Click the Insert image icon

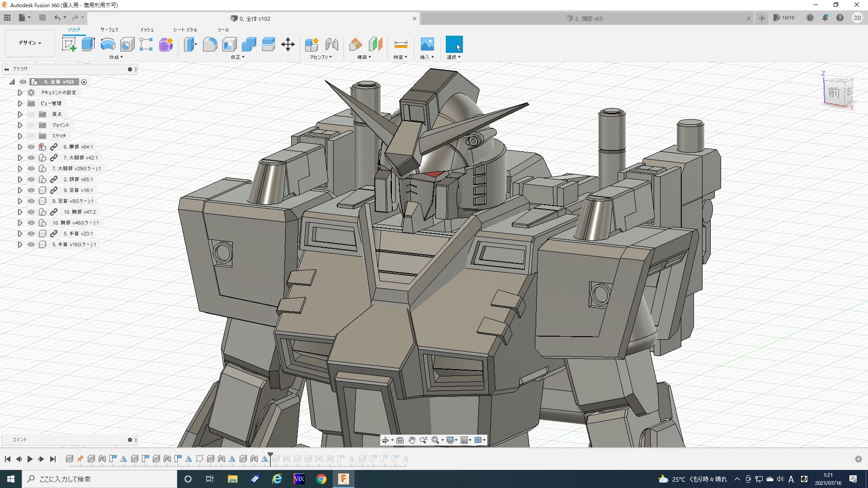pyautogui.click(x=427, y=44)
